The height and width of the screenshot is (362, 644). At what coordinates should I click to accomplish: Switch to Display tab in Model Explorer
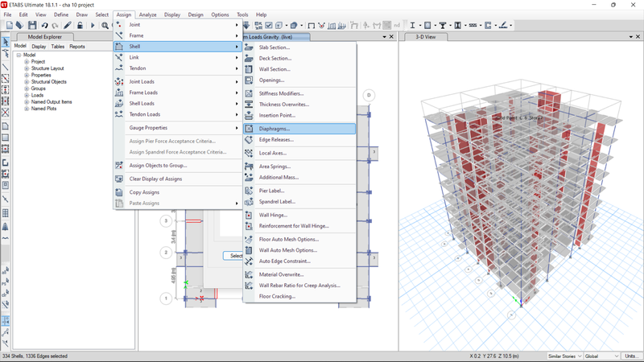pyautogui.click(x=39, y=47)
